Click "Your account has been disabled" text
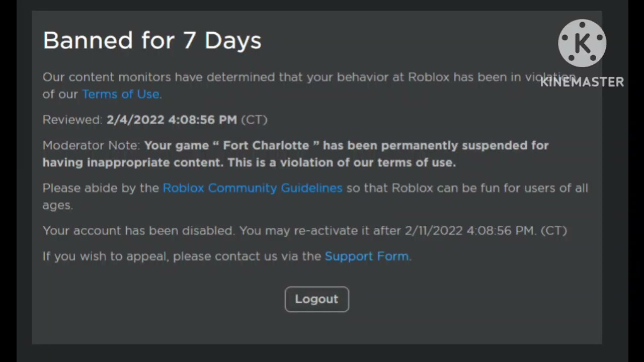Image resolution: width=644 pixels, height=362 pixels. click(x=138, y=231)
